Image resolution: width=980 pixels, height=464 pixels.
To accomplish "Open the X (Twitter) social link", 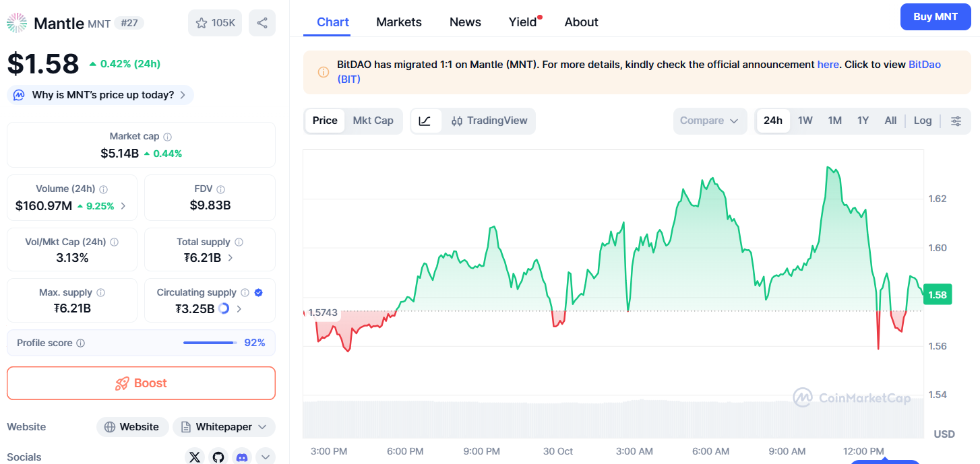I will 195,457.
